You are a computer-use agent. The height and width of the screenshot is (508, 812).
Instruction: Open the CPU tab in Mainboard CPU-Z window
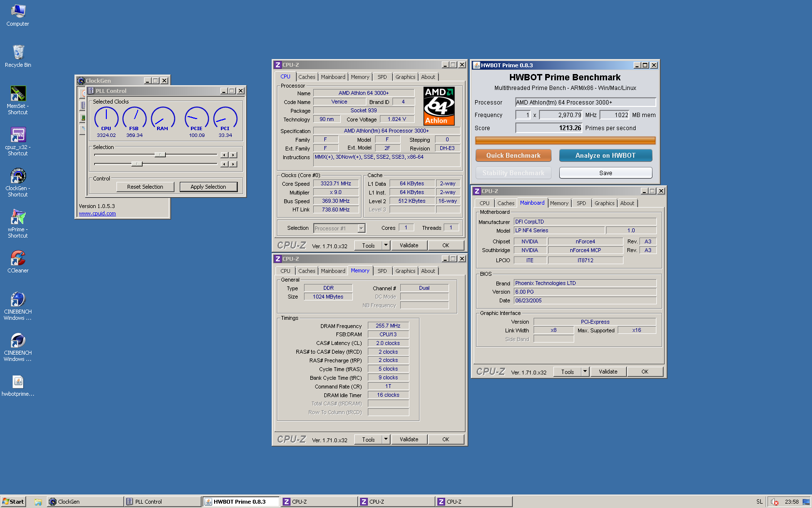coord(485,203)
